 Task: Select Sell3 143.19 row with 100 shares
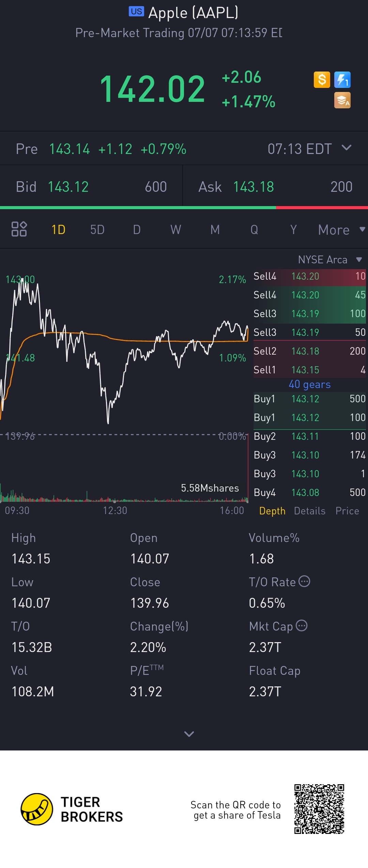[x=310, y=313]
